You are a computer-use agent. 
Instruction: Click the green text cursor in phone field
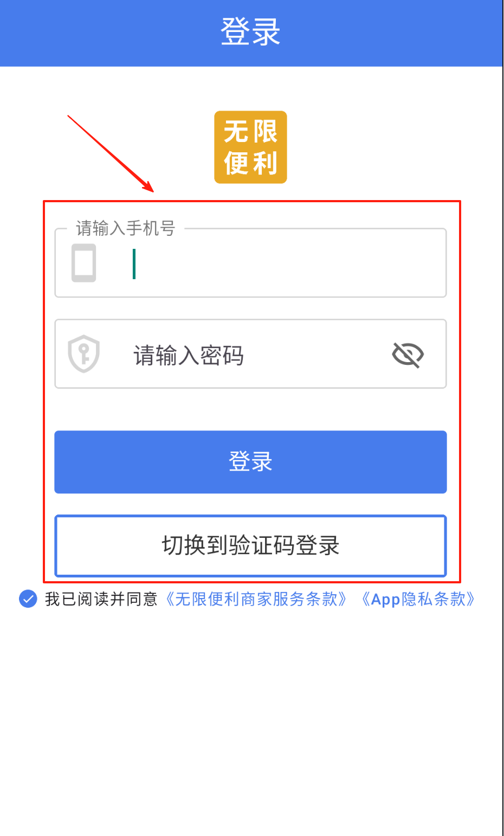click(134, 264)
